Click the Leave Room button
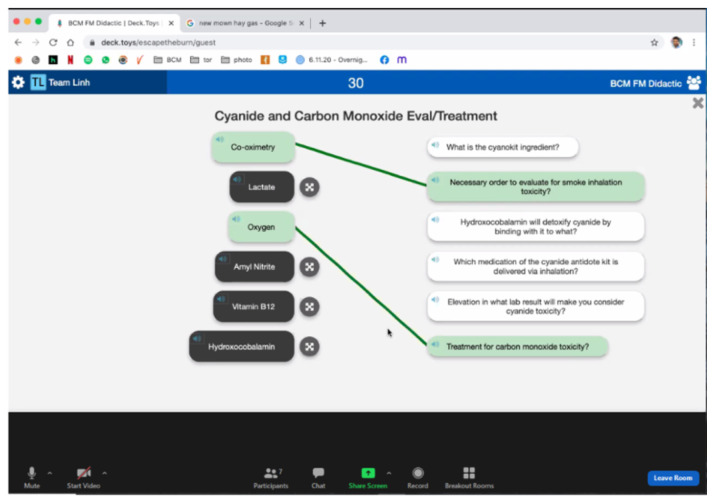715x504 pixels. coord(673,478)
